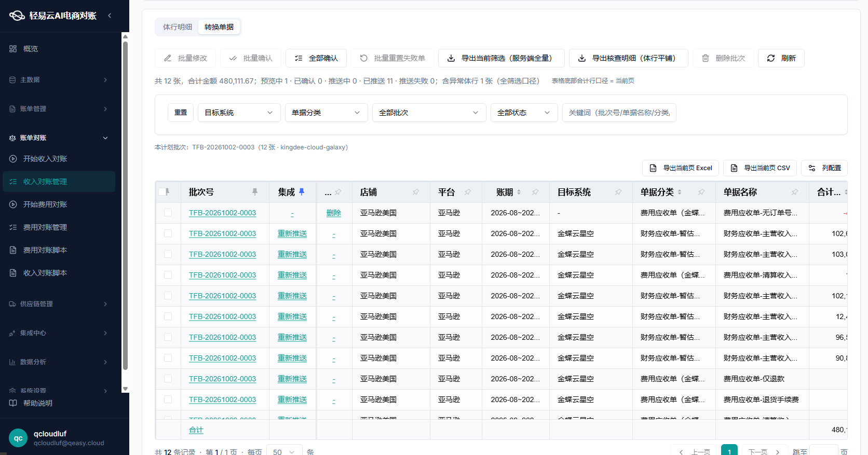Image resolution: width=868 pixels, height=455 pixels.
Task: Pin the 单据分类 column with its pin icon
Action: [x=701, y=192]
